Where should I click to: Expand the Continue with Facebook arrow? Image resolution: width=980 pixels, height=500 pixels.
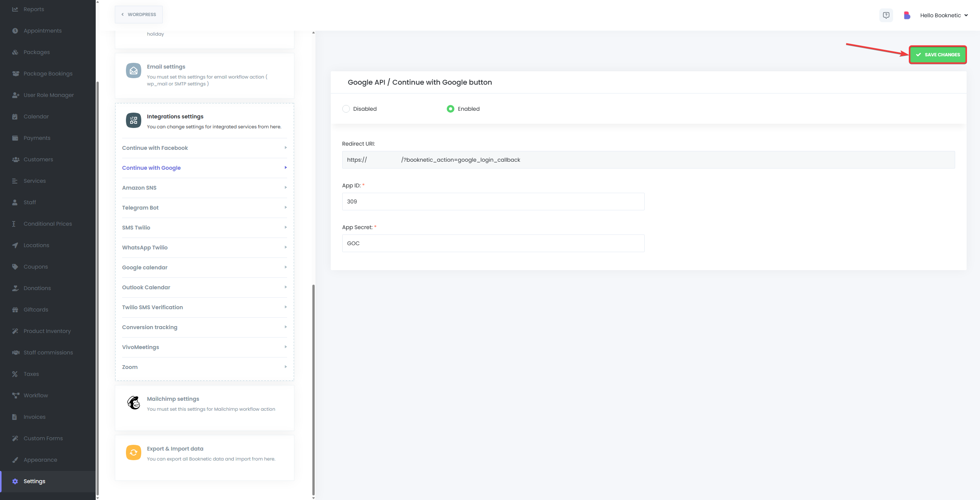click(286, 148)
